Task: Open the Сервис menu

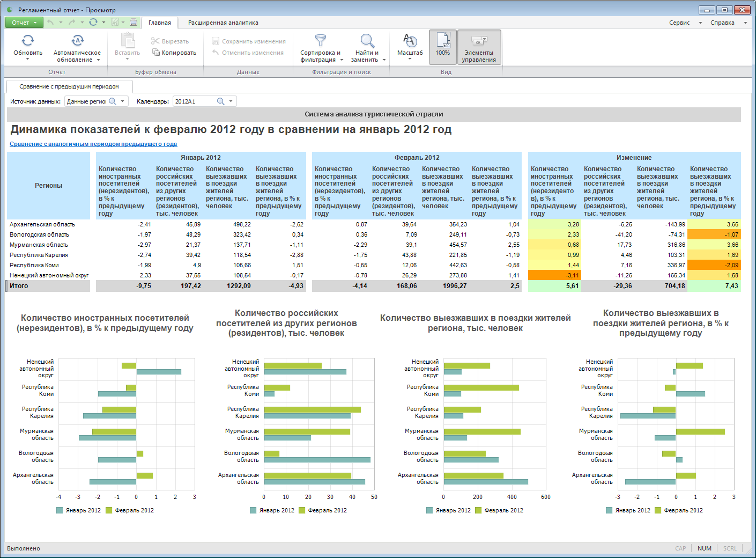Action: coord(679,23)
